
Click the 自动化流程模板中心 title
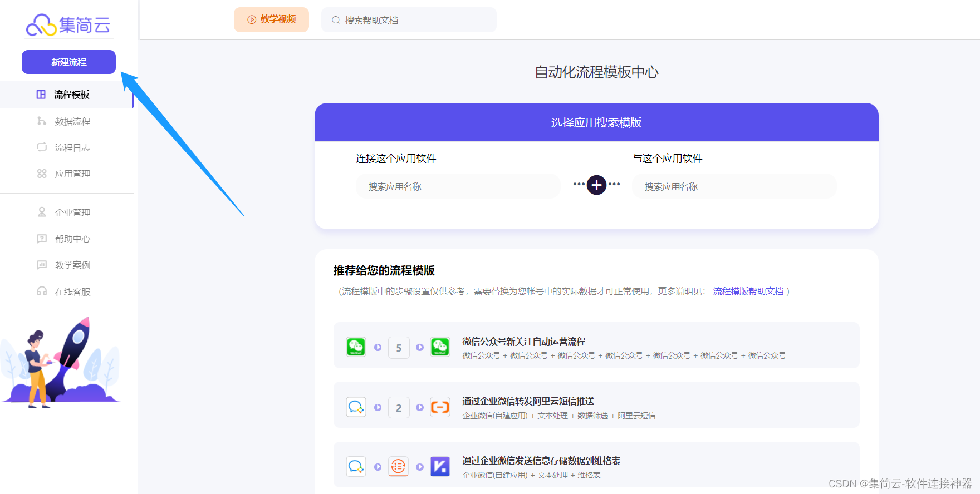pos(596,72)
